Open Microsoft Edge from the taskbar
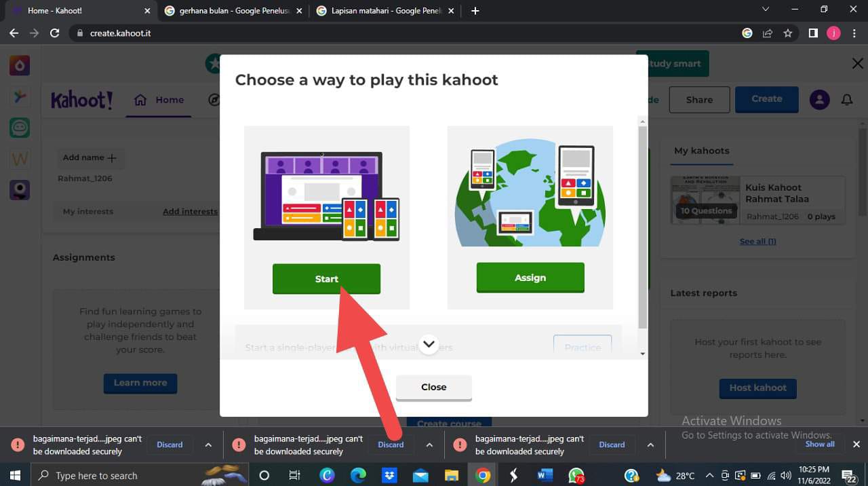 [x=357, y=475]
